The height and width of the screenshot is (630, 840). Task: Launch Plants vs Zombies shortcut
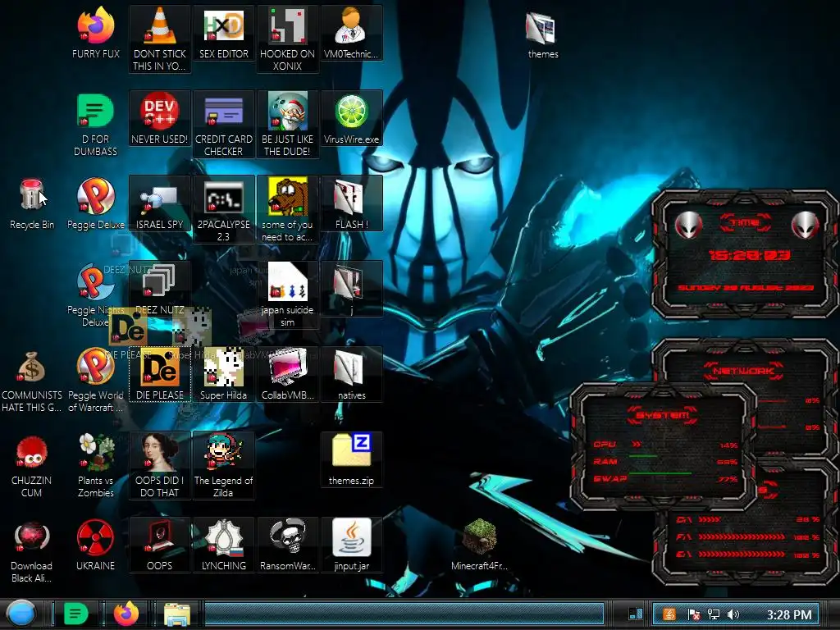point(95,452)
